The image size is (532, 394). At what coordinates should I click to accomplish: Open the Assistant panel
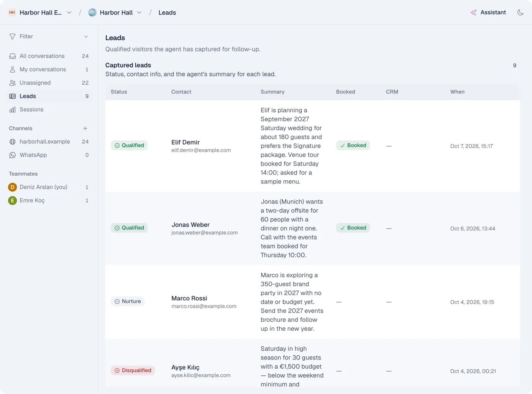point(488,13)
